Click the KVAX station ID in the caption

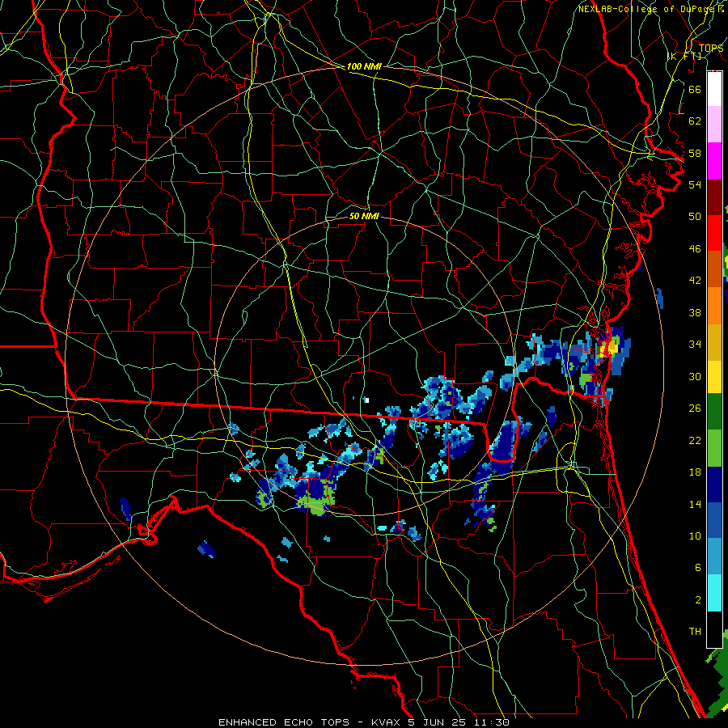point(387,722)
